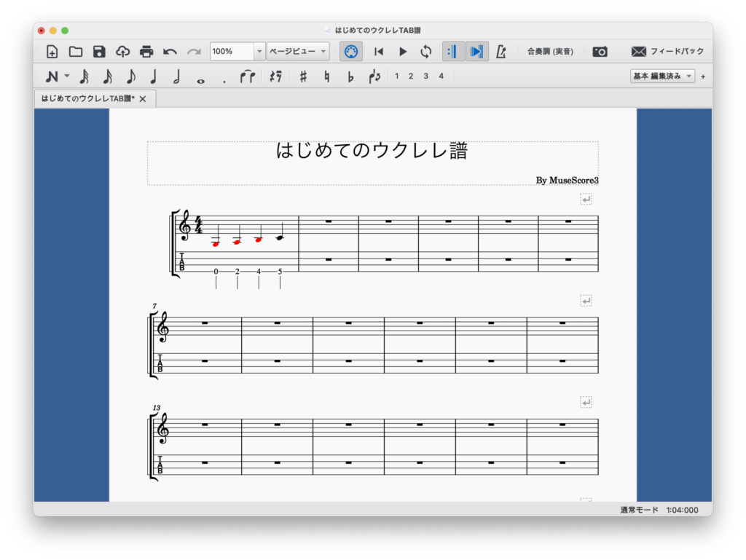The height and width of the screenshot is (560, 746).
Task: Apply the sharp accidental
Action: (x=303, y=76)
